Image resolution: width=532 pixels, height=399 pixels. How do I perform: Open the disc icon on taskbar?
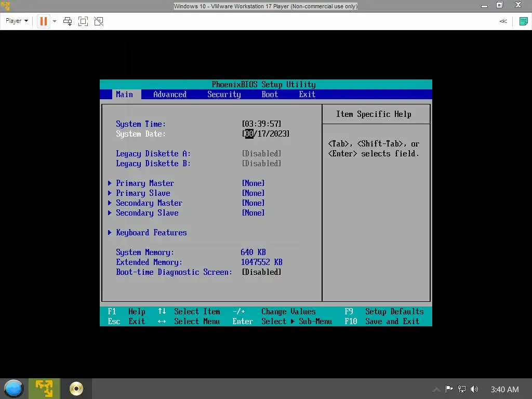pyautogui.click(x=76, y=389)
